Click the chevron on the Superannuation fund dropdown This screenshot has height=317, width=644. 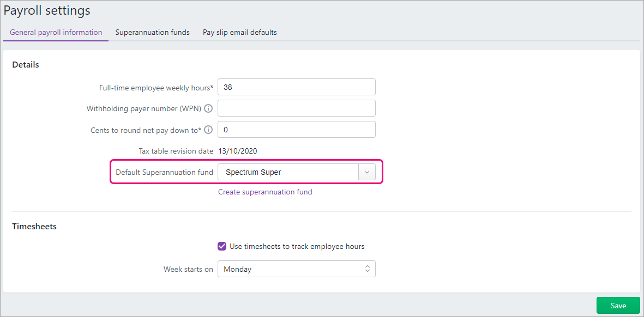pos(367,172)
